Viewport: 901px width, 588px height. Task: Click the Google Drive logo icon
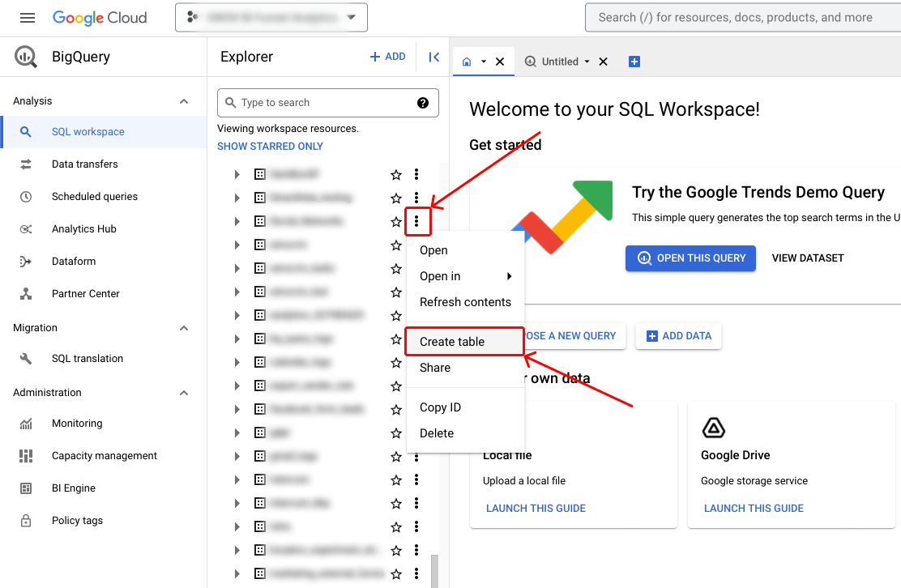click(714, 428)
